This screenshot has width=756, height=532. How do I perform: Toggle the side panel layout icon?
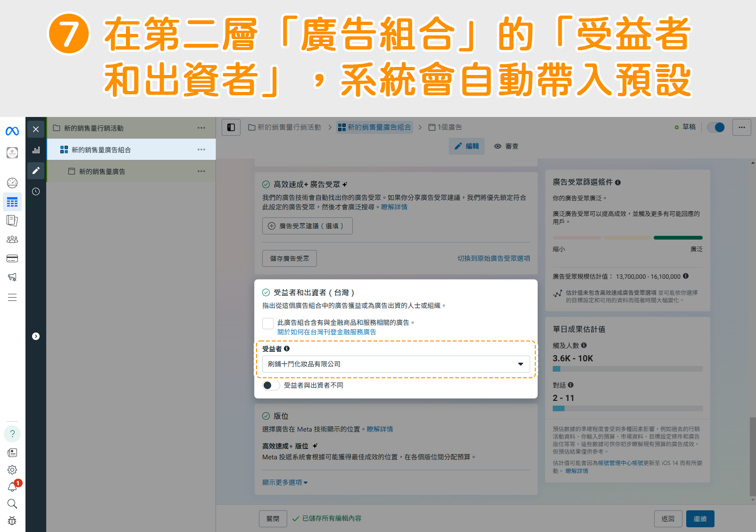point(231,127)
